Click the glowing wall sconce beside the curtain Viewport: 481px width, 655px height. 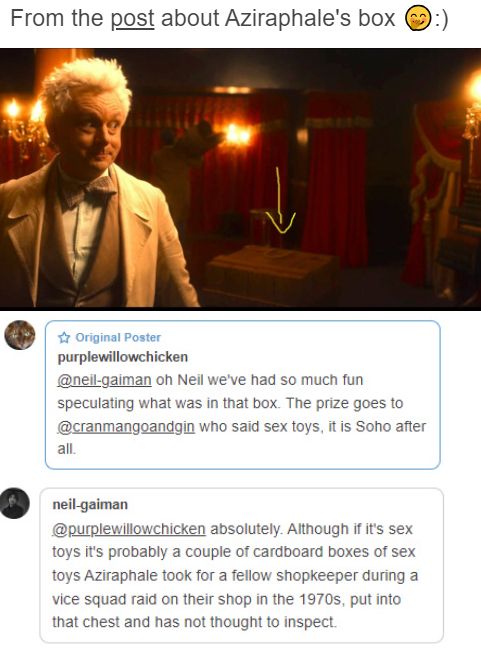[x=237, y=135]
